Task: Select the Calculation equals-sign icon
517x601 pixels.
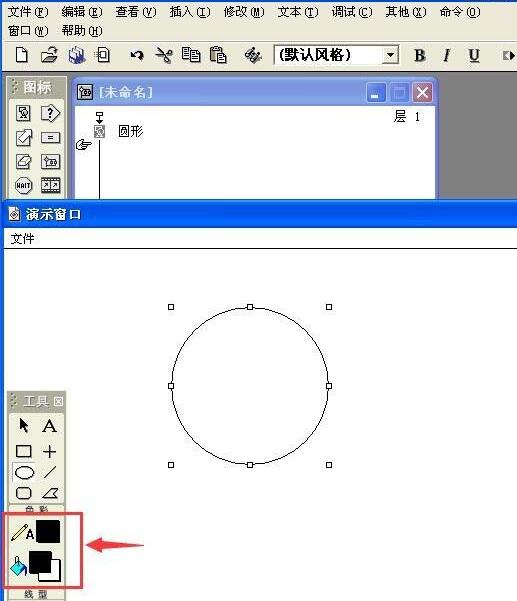Action: [x=50, y=138]
